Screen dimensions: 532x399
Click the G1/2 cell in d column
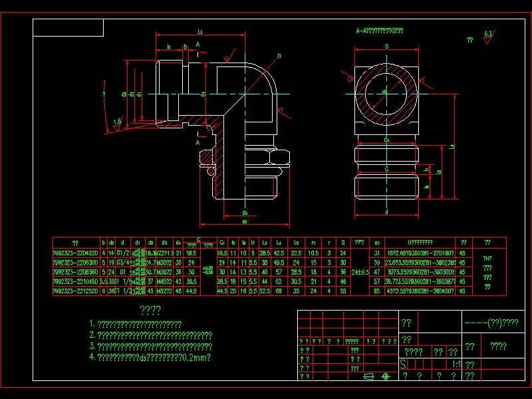123,253
